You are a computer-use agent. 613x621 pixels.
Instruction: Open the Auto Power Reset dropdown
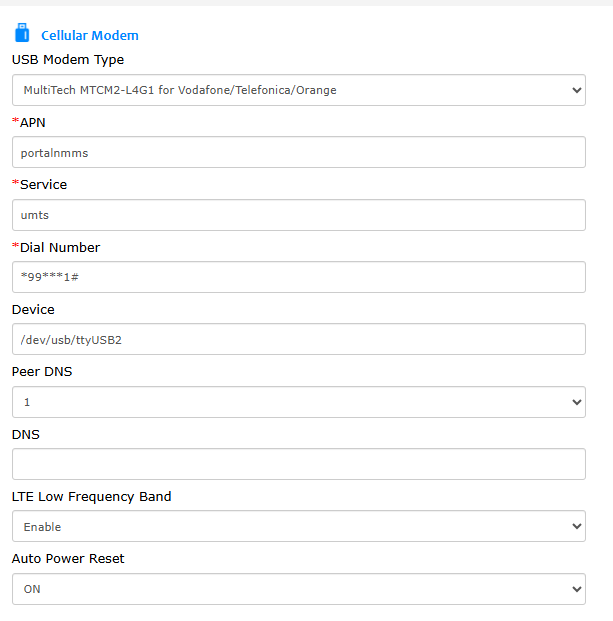pos(299,589)
